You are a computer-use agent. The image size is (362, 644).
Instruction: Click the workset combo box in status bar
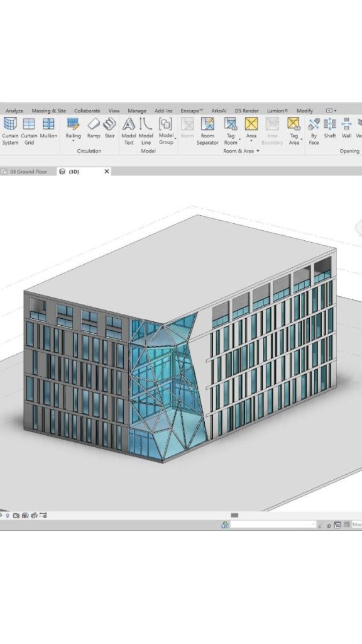(273, 525)
